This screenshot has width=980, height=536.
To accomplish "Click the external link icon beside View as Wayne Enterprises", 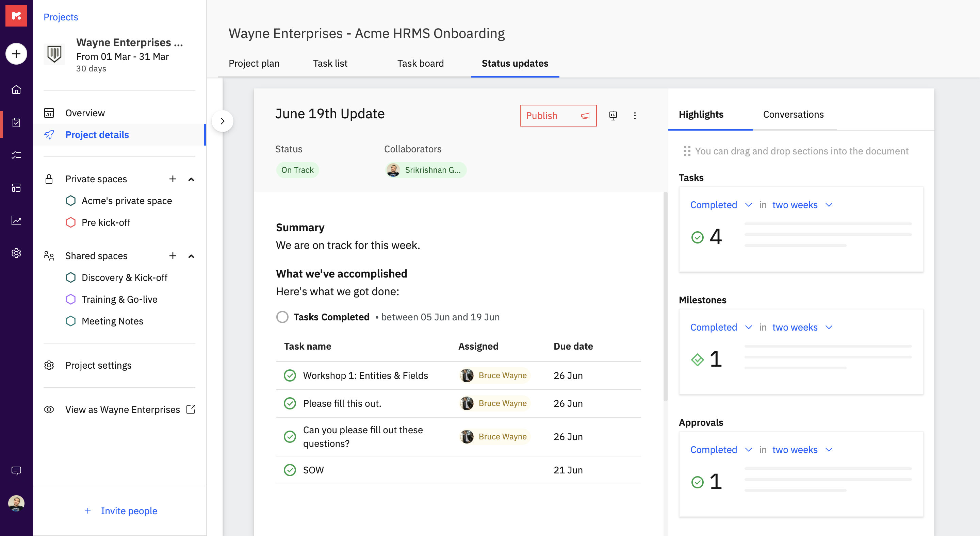I will coord(191,409).
